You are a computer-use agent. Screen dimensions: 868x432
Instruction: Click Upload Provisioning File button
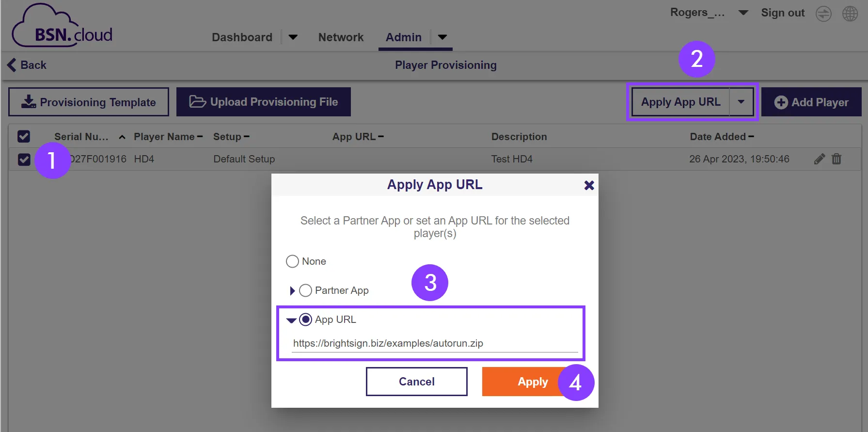point(263,102)
